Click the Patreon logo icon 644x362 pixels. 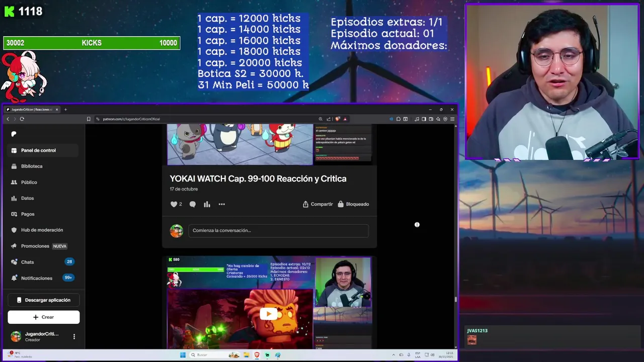14,134
